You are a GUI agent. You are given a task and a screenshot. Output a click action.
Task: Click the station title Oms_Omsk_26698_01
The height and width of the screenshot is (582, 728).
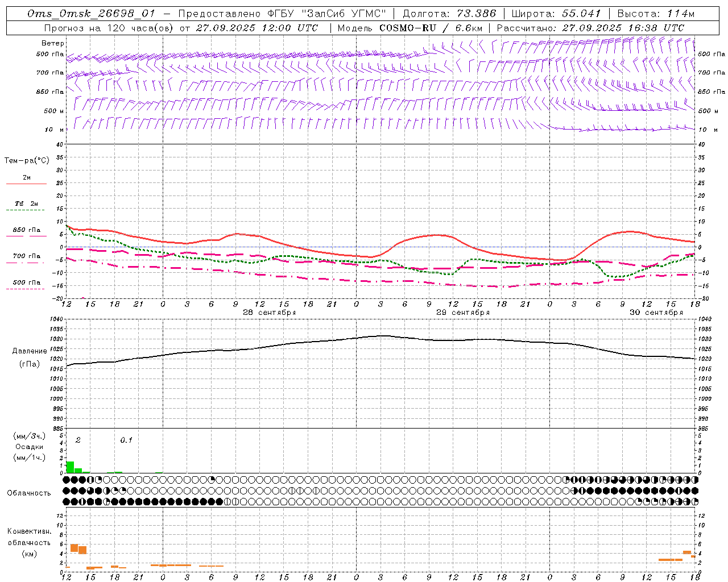point(91,14)
